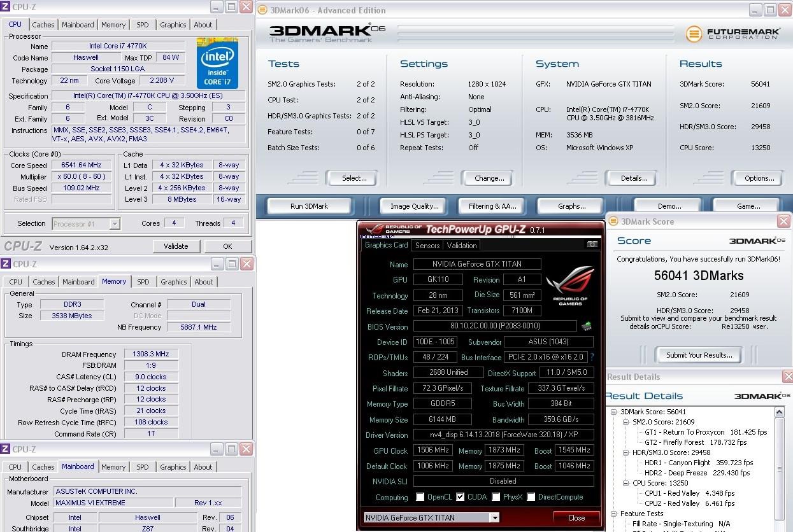This screenshot has height=532, width=793.
Task: Collapse the CPU Score tree node
Action: click(625, 483)
